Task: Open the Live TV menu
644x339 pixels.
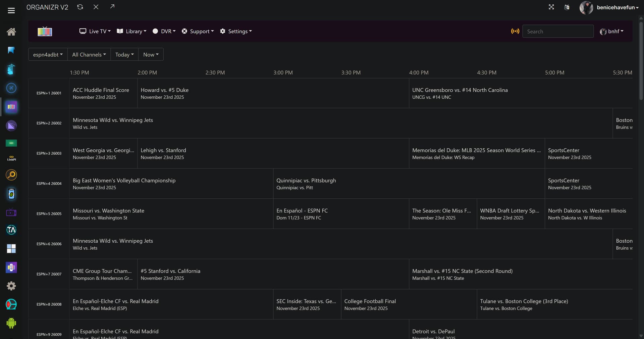Action: [x=95, y=31]
